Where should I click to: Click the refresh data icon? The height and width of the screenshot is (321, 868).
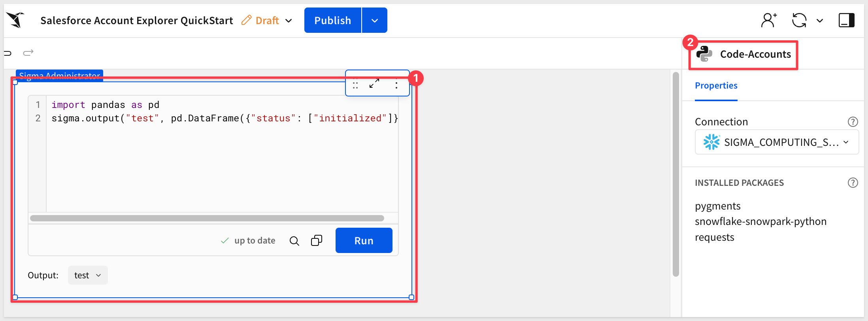[x=799, y=20]
